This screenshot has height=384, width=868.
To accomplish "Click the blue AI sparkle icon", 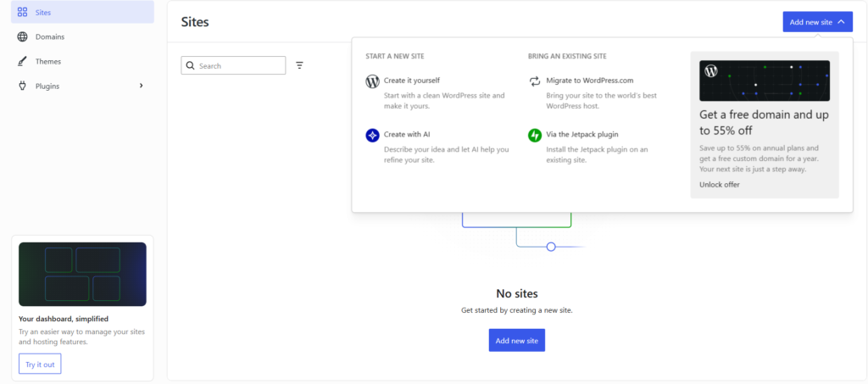I will 372,135.
